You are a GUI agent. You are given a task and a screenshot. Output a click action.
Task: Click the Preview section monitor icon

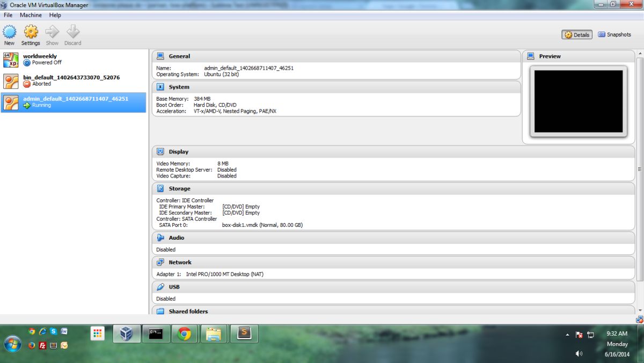531,56
